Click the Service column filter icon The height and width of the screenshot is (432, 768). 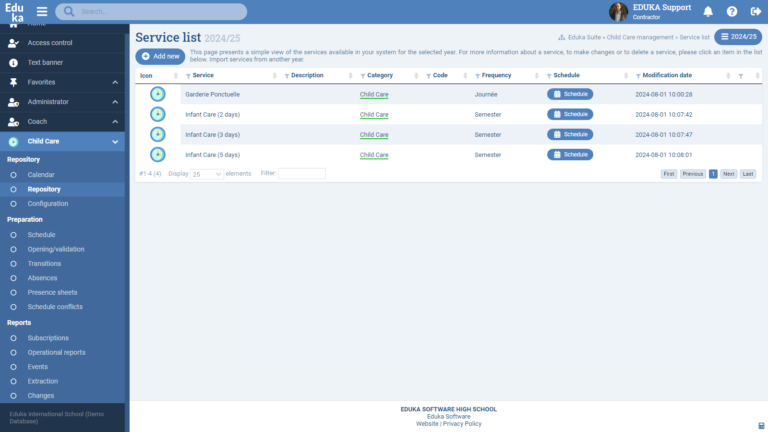[x=187, y=76]
